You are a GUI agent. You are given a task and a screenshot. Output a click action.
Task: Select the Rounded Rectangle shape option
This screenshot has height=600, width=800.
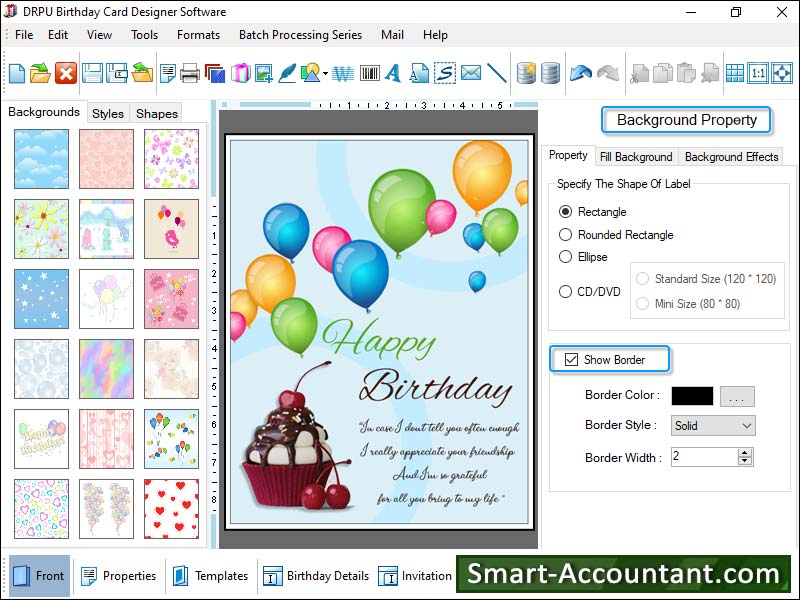(566, 235)
